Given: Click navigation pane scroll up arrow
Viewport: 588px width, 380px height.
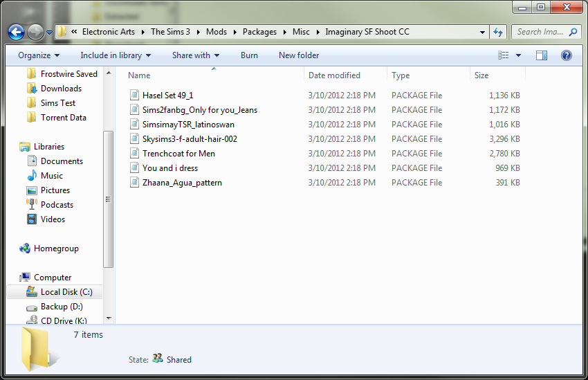Looking at the screenshot, I should (109, 73).
